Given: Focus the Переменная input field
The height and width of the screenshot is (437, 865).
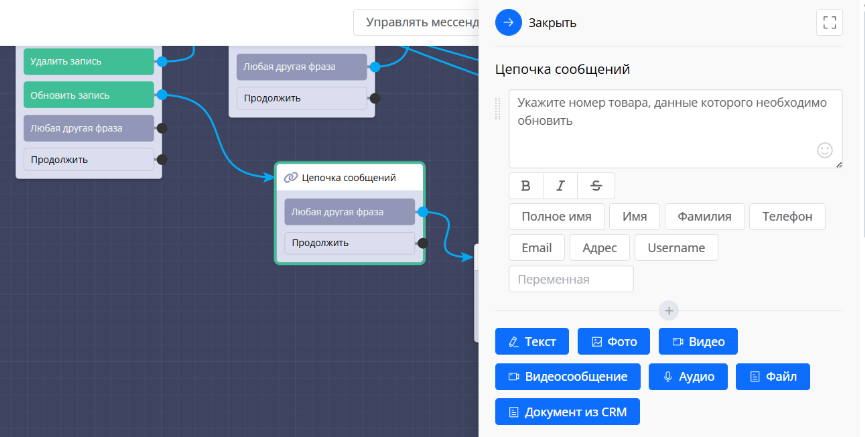Looking at the screenshot, I should click(x=571, y=279).
